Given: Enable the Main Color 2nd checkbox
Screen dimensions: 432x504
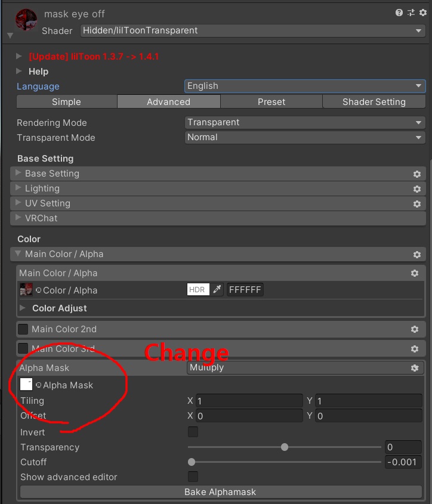Looking at the screenshot, I should (x=23, y=329).
